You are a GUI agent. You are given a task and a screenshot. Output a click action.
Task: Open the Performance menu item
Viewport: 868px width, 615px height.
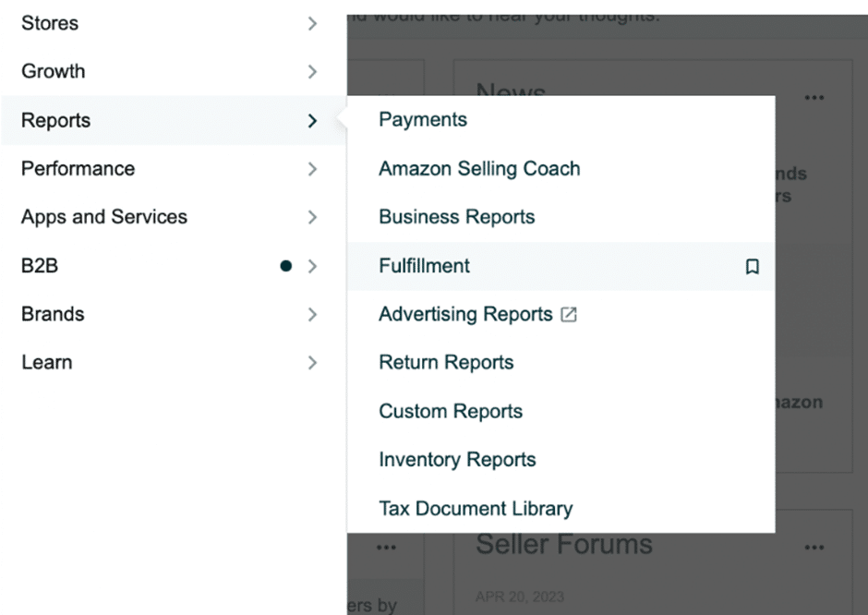click(x=174, y=169)
